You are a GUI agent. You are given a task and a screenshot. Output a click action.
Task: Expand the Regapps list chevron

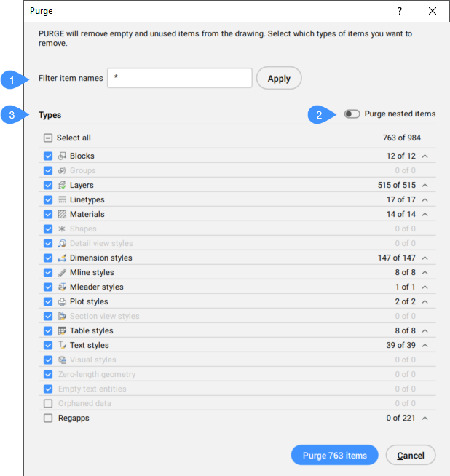[x=425, y=418]
